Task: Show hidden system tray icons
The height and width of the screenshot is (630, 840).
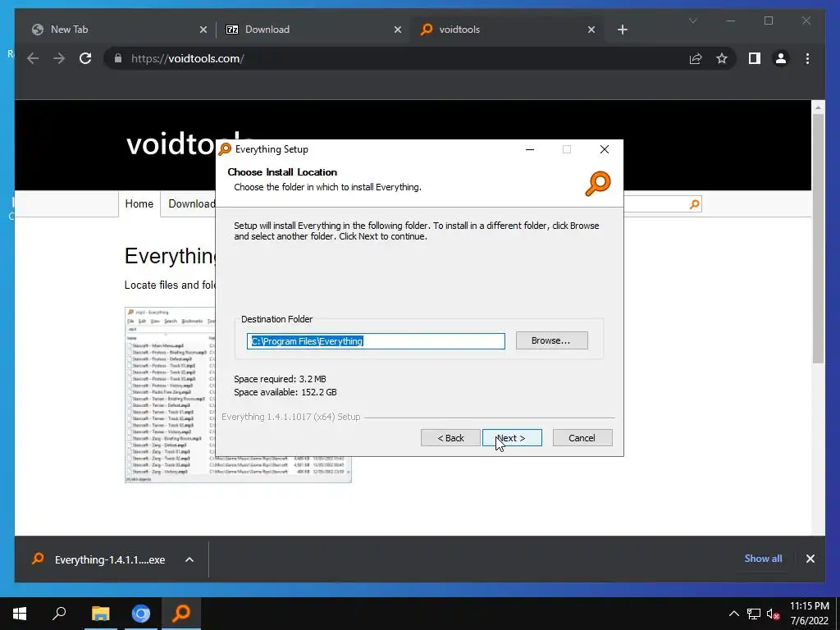Action: pyautogui.click(x=734, y=614)
